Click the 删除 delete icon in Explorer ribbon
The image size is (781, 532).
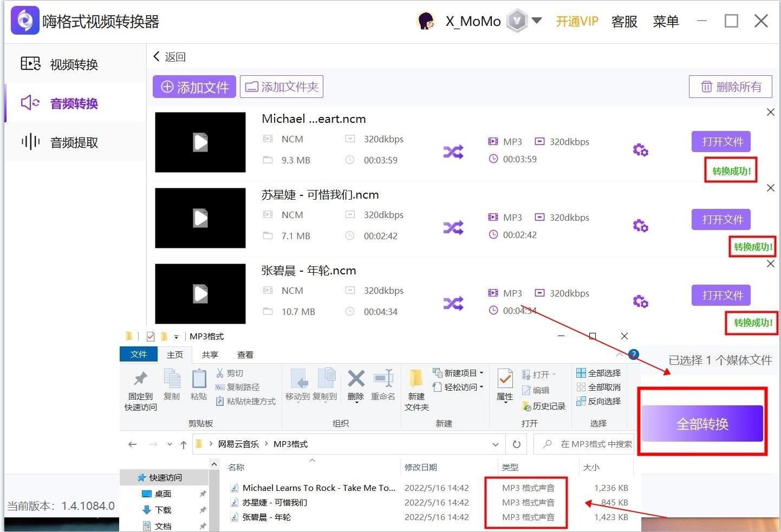point(355,384)
